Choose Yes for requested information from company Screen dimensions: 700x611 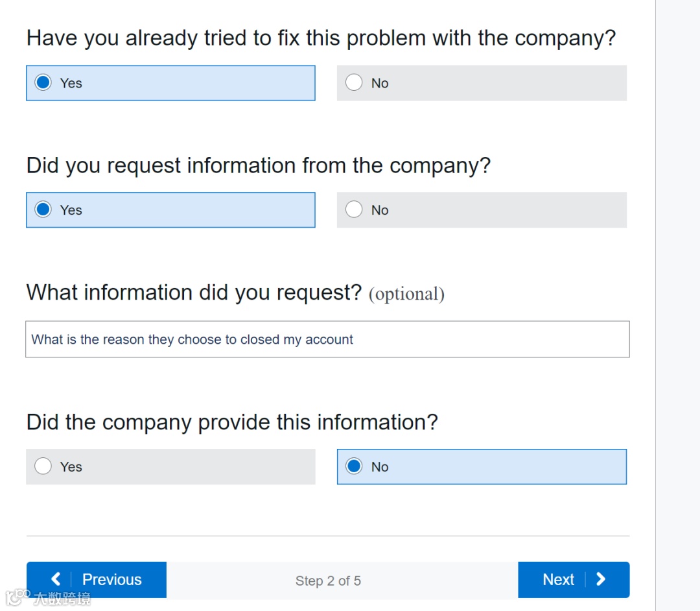[x=43, y=210]
